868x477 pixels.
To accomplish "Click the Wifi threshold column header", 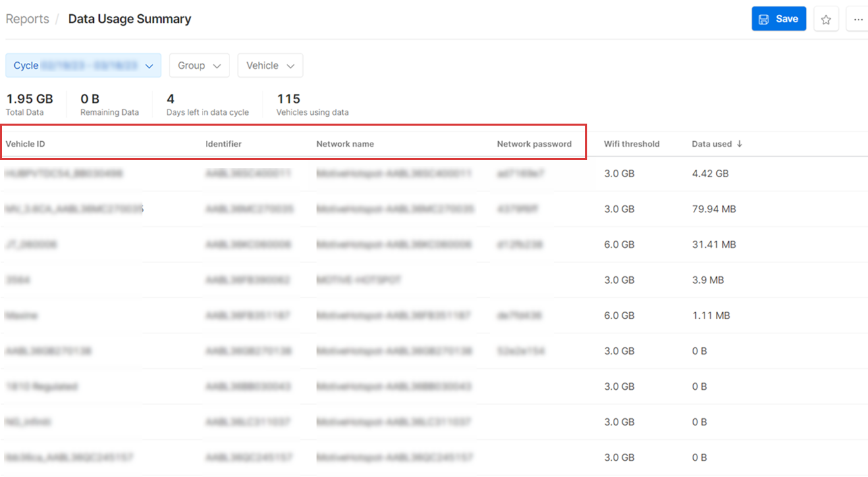I will 632,144.
